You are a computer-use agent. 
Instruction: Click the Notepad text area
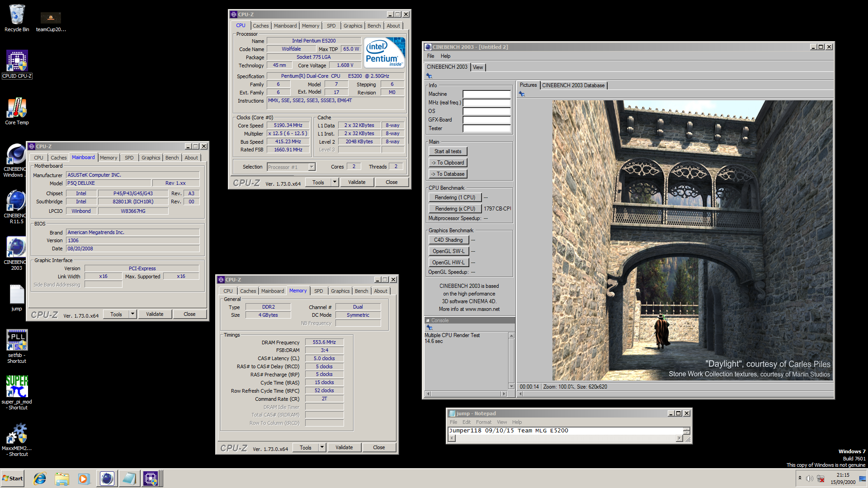tap(565, 431)
